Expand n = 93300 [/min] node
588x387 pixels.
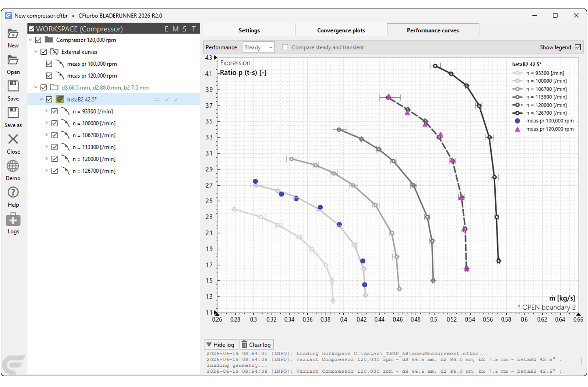47,111
